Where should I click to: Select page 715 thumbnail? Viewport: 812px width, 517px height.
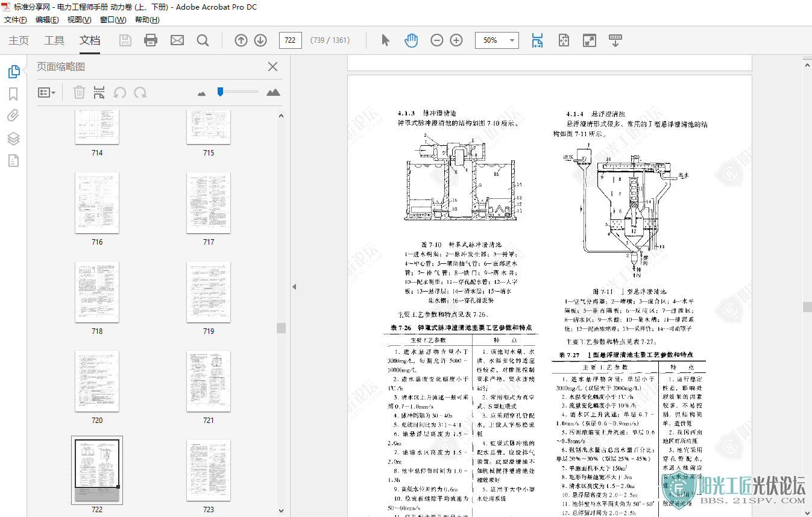tap(209, 127)
